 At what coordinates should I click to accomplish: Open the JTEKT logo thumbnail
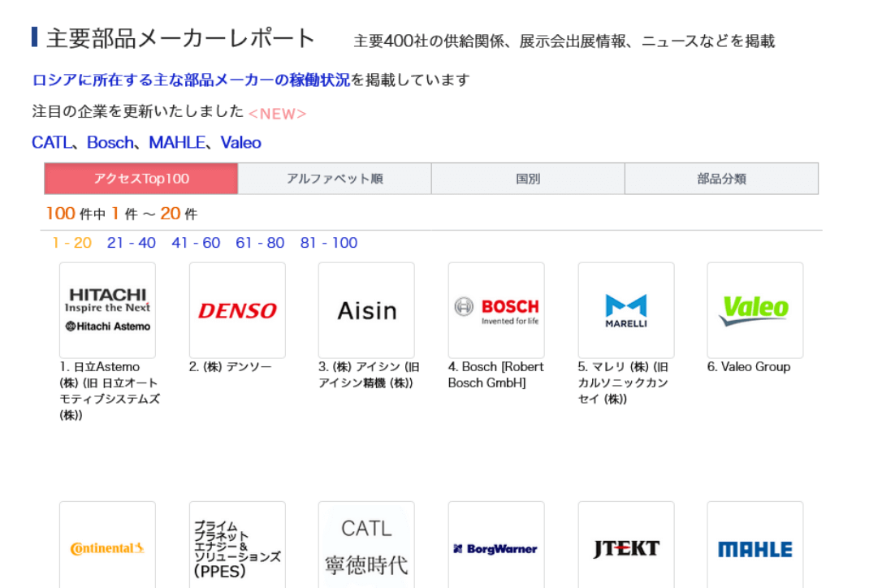[626, 545]
